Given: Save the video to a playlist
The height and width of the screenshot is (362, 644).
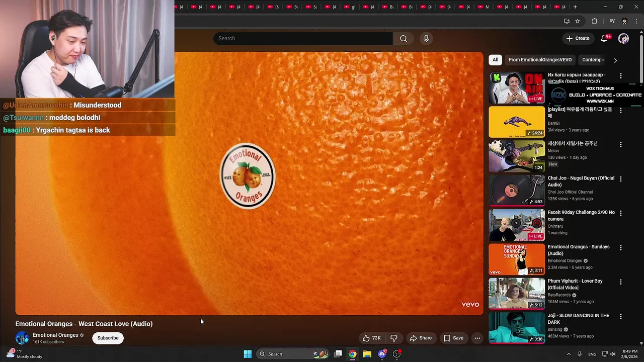Looking at the screenshot, I should click(x=453, y=338).
